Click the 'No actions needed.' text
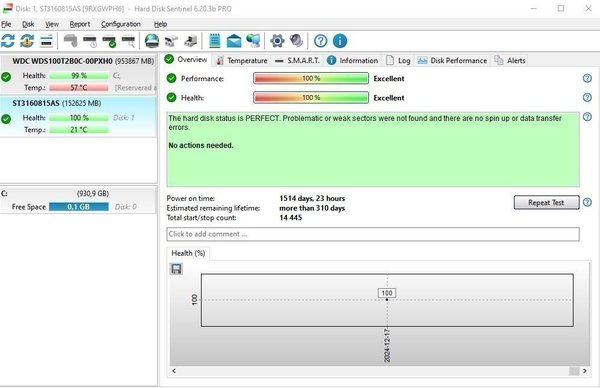The height and width of the screenshot is (388, 600). pyautogui.click(x=201, y=145)
